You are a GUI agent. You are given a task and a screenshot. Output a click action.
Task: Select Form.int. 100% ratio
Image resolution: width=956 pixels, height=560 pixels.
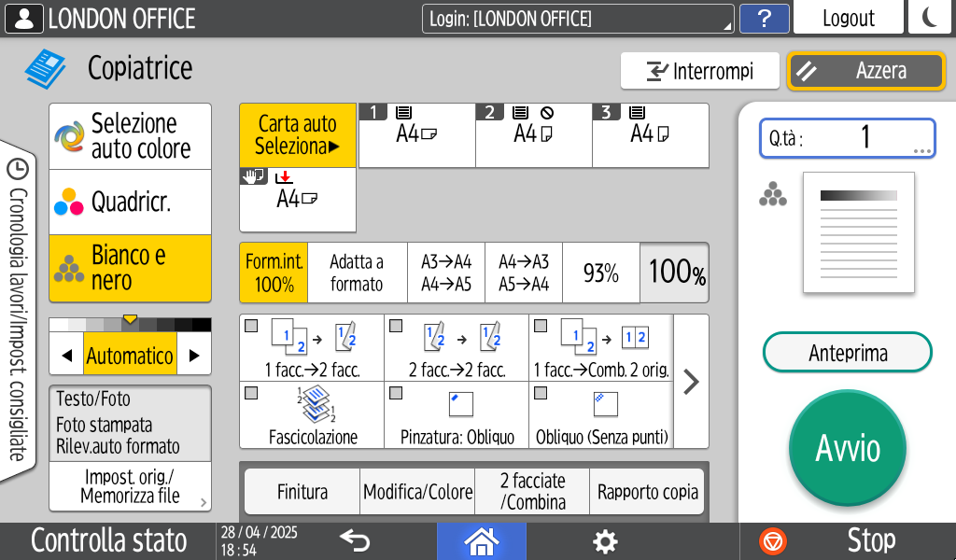[274, 273]
